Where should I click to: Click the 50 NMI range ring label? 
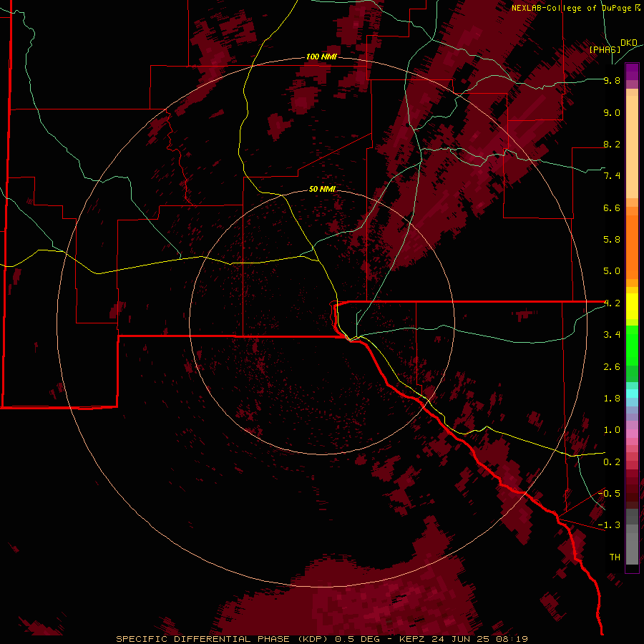(323, 189)
